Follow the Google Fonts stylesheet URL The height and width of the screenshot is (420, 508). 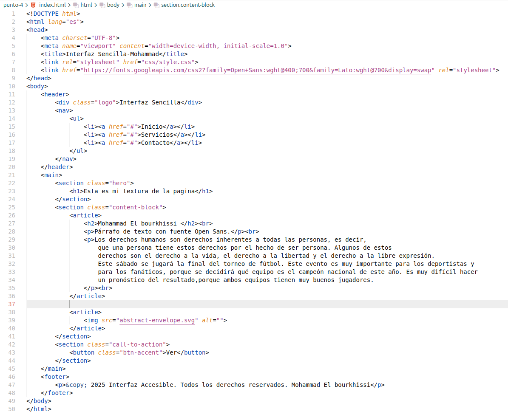(258, 70)
